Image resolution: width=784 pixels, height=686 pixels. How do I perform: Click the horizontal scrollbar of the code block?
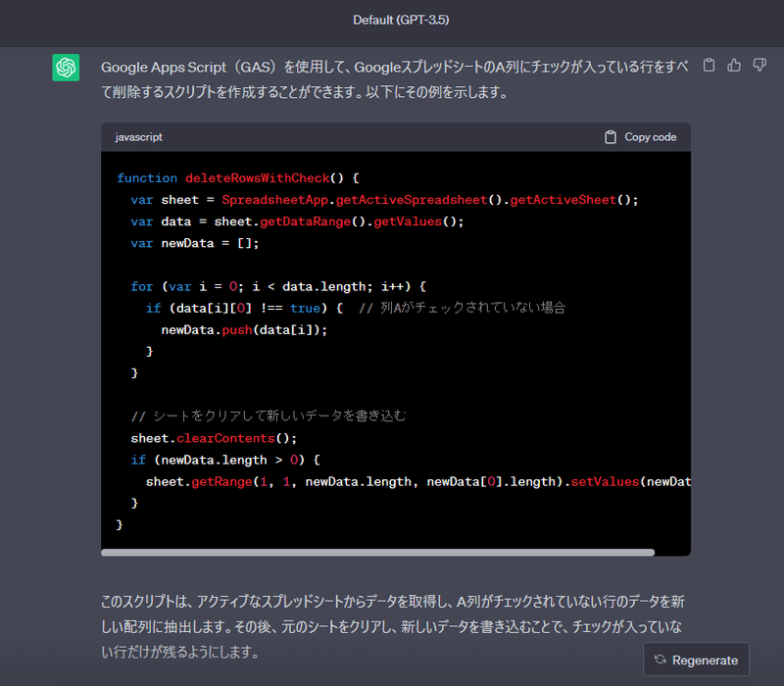377,553
